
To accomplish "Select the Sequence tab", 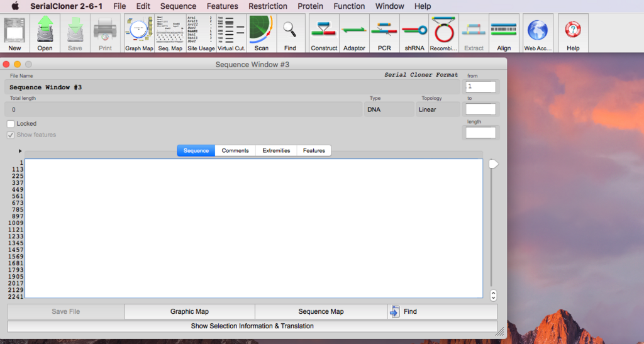I will [196, 151].
